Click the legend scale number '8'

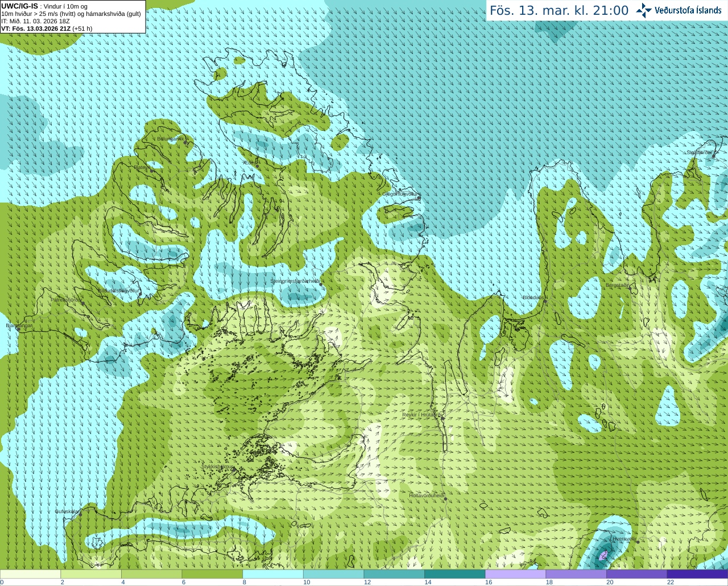tap(244, 582)
